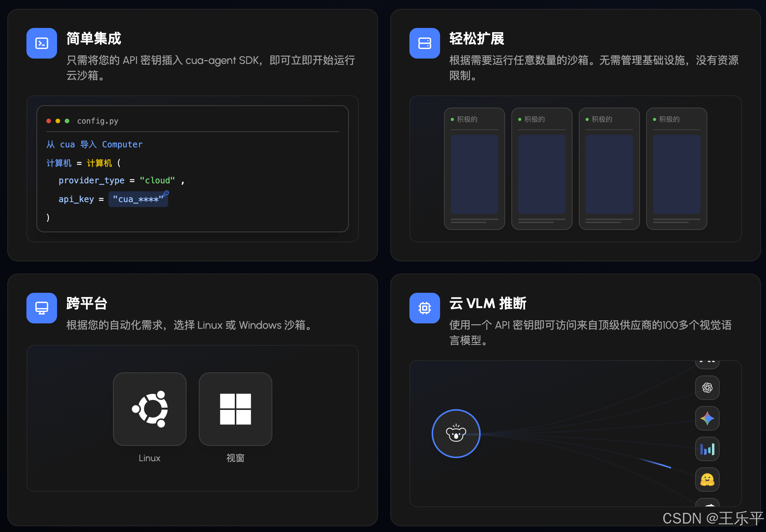Screen dimensions: 766x532
Task: Click the 积极的 label on the second sandbox
Action: click(534, 119)
